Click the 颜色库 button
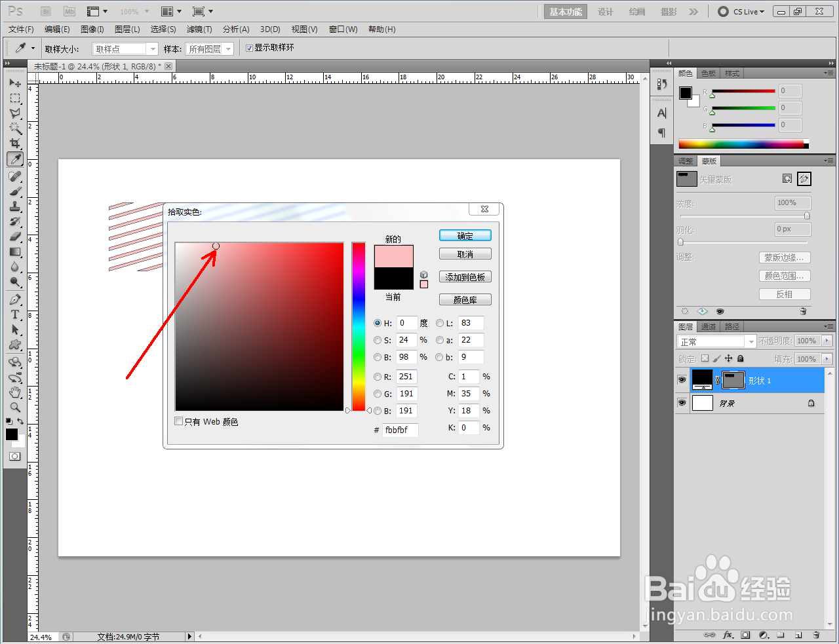 click(x=465, y=300)
